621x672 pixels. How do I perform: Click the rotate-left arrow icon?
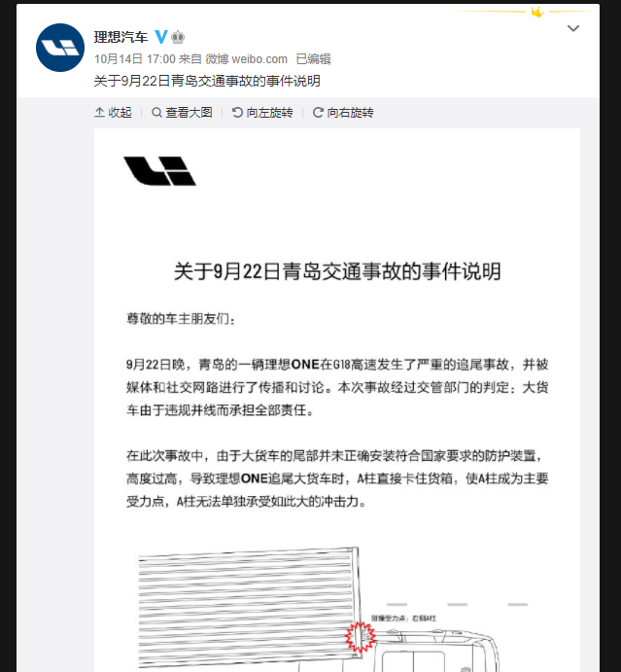coord(237,112)
